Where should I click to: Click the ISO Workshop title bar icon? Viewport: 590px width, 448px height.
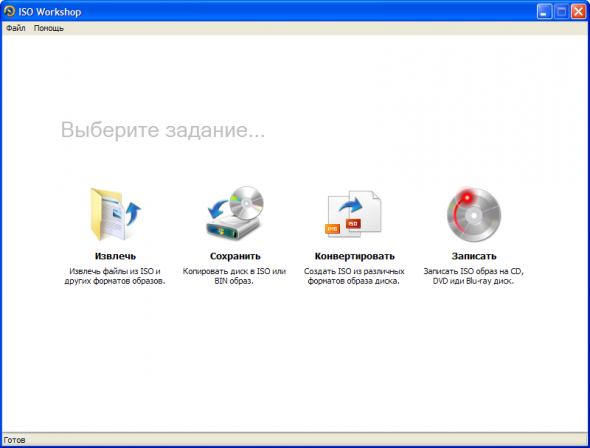[9, 11]
